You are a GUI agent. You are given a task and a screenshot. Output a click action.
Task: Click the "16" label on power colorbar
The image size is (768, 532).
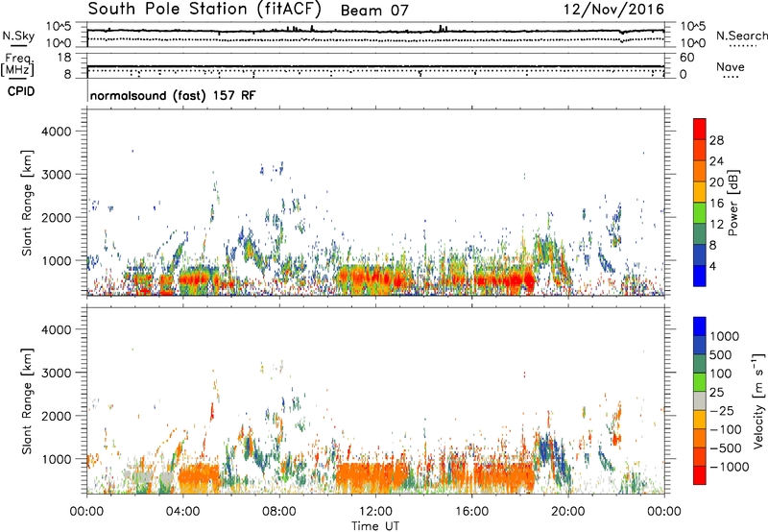coord(716,204)
